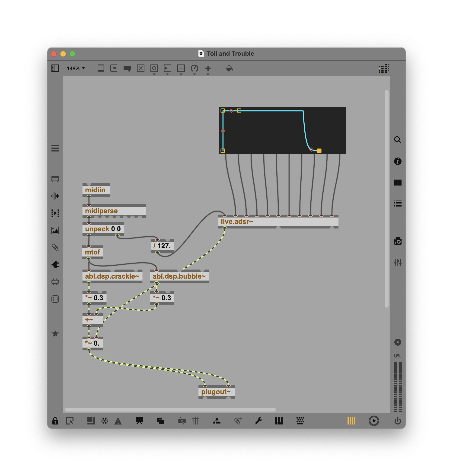Open the audio waveform browser icon

[55, 196]
